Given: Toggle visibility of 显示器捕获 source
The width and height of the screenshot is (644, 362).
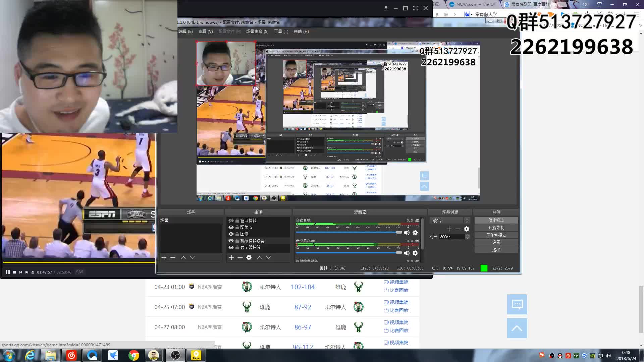Looking at the screenshot, I should coord(231,247).
